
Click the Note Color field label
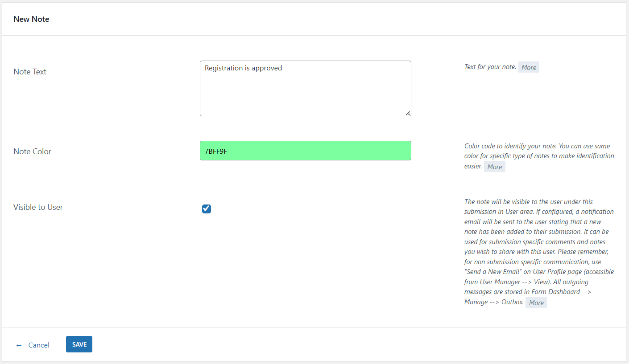[32, 151]
